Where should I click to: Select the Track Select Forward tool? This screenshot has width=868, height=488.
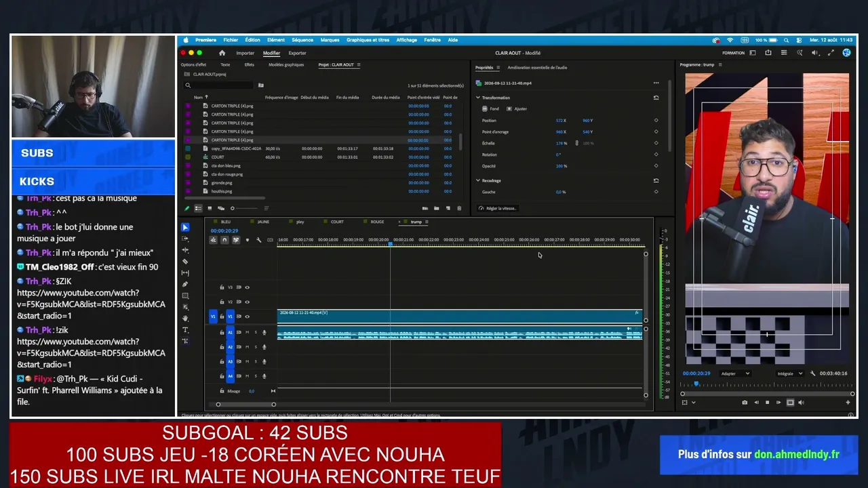click(185, 239)
